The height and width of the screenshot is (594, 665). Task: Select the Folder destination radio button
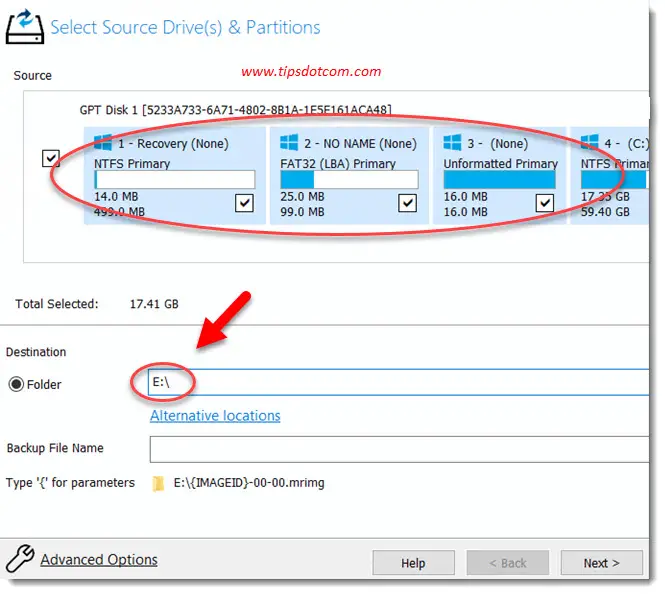pyautogui.click(x=15, y=384)
